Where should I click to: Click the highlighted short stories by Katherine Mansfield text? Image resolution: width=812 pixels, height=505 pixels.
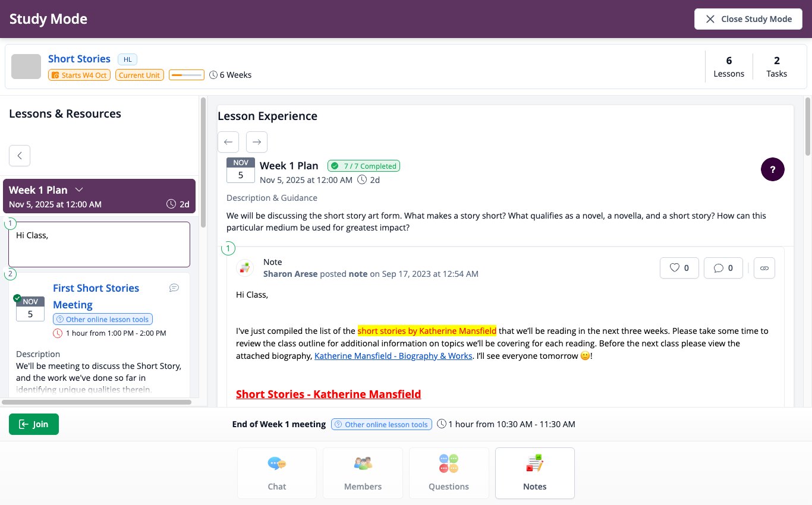427,331
